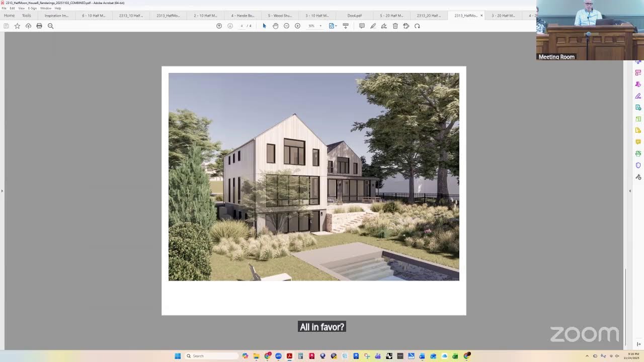Add a sticky note comment
The image size is (644, 362).
pyautogui.click(x=362, y=26)
